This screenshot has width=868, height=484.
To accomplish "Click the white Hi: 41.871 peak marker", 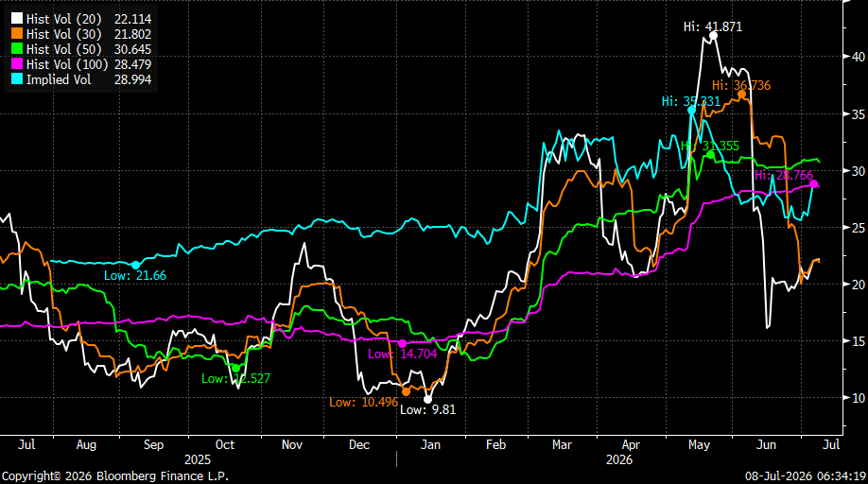I will (714, 35).
